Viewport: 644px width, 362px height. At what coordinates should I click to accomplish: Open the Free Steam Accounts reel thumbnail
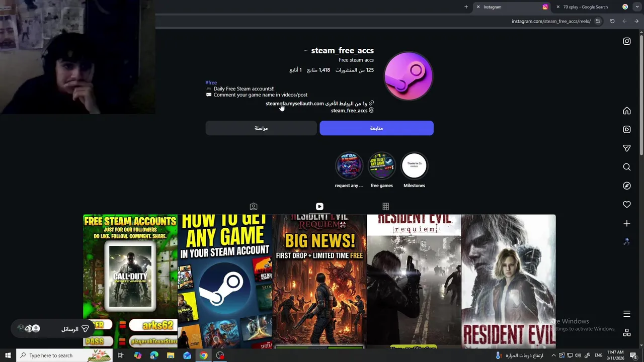point(130,281)
